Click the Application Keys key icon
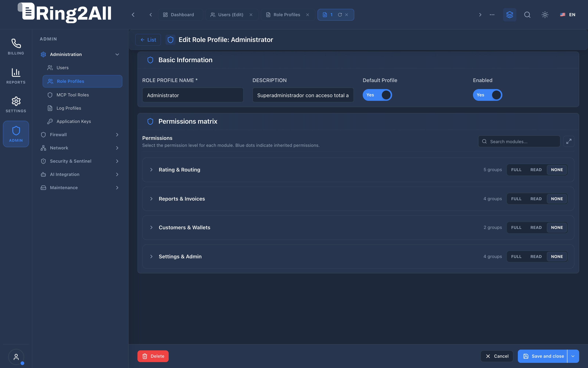This screenshot has width=588, height=368. pos(50,121)
